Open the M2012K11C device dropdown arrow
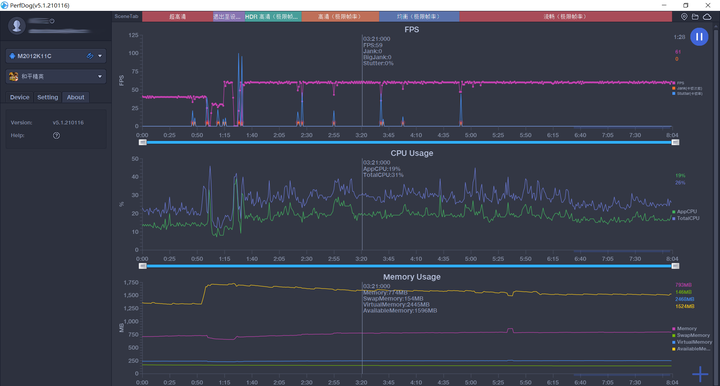The image size is (720, 386). 100,56
